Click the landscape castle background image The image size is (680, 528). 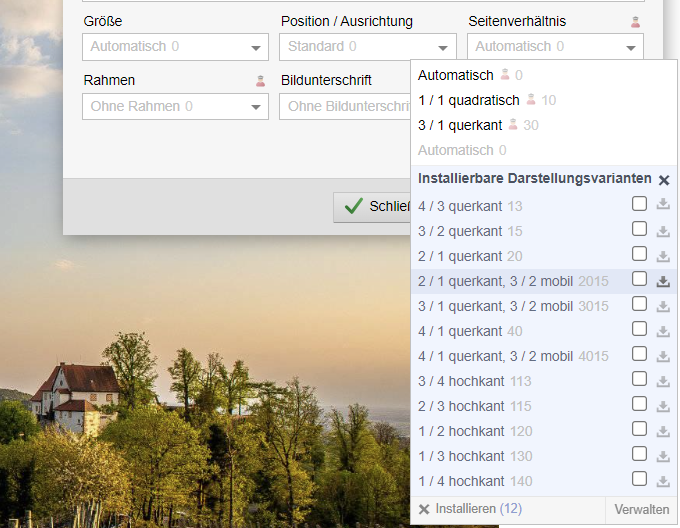click(204, 381)
